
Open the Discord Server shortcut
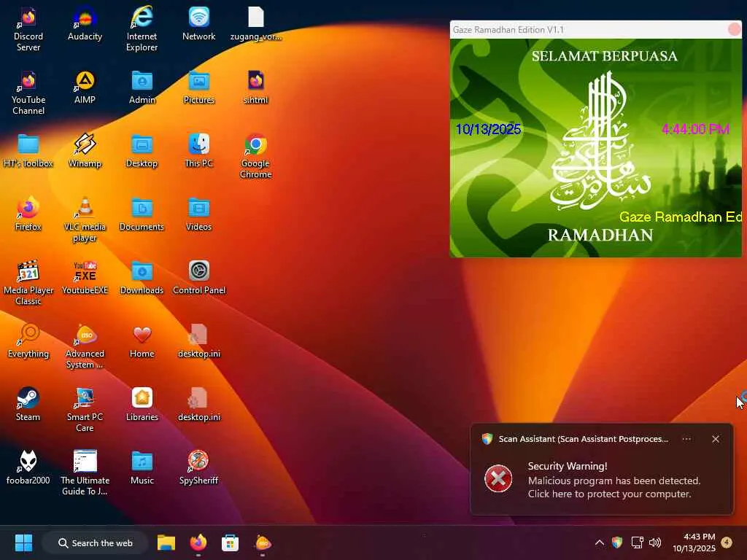28,29
